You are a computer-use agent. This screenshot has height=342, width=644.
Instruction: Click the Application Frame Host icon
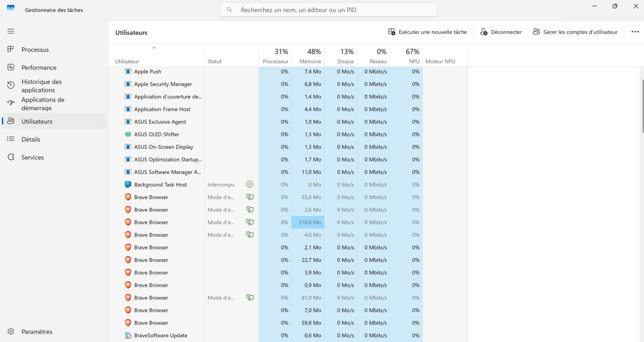coord(128,109)
